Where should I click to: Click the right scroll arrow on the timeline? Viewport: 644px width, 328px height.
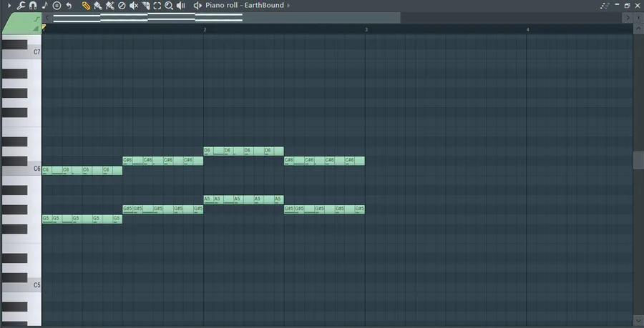[628, 18]
